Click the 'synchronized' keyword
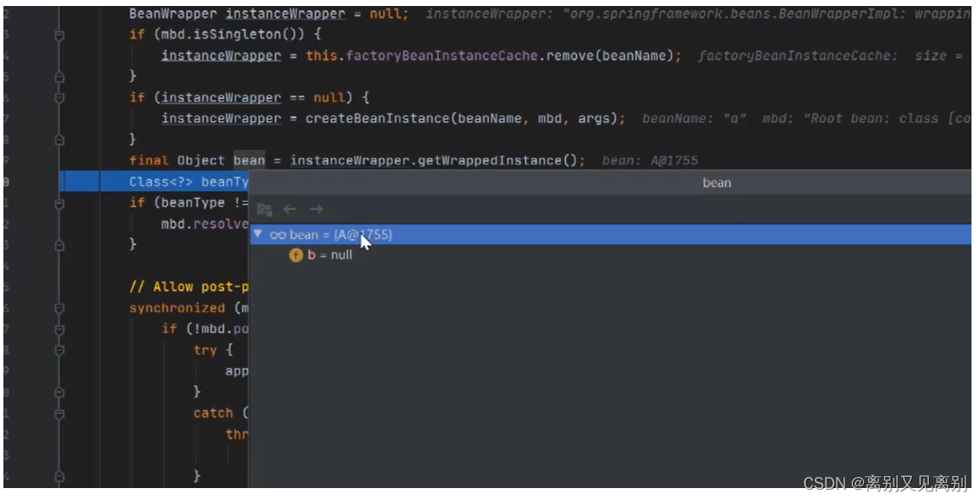The image size is (980, 500). pos(177,308)
